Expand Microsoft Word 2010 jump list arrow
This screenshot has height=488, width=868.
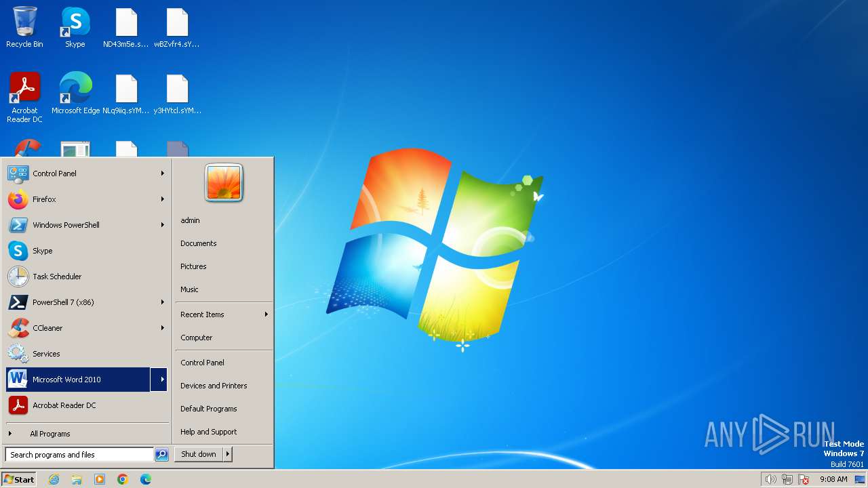pyautogui.click(x=159, y=380)
